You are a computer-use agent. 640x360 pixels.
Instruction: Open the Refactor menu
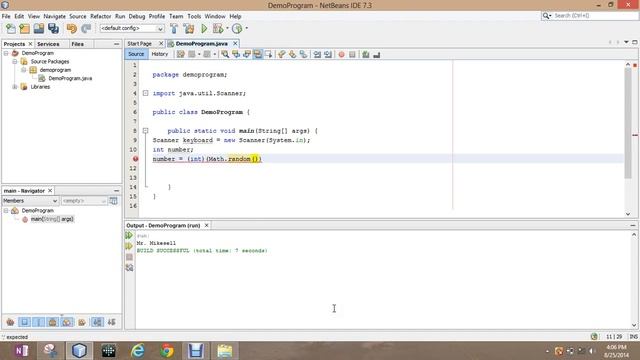(100, 16)
